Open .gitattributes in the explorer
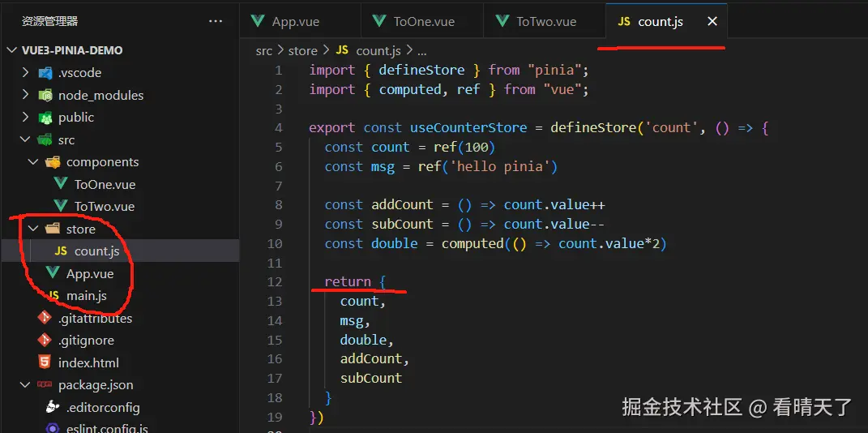 coord(95,319)
